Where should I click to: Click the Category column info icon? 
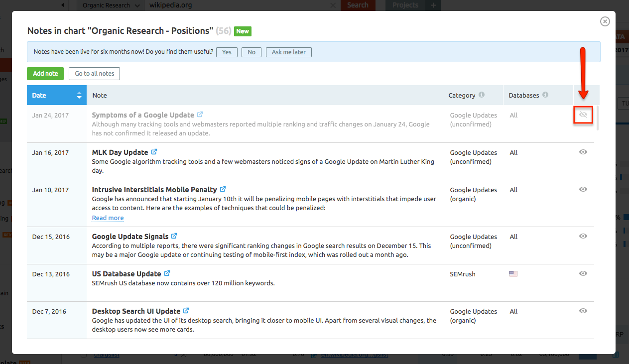(482, 95)
